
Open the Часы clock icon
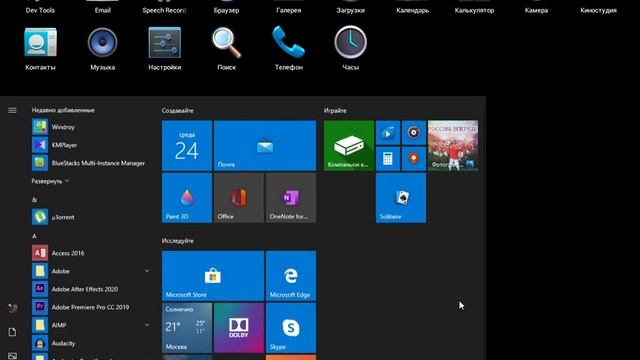coord(351,42)
